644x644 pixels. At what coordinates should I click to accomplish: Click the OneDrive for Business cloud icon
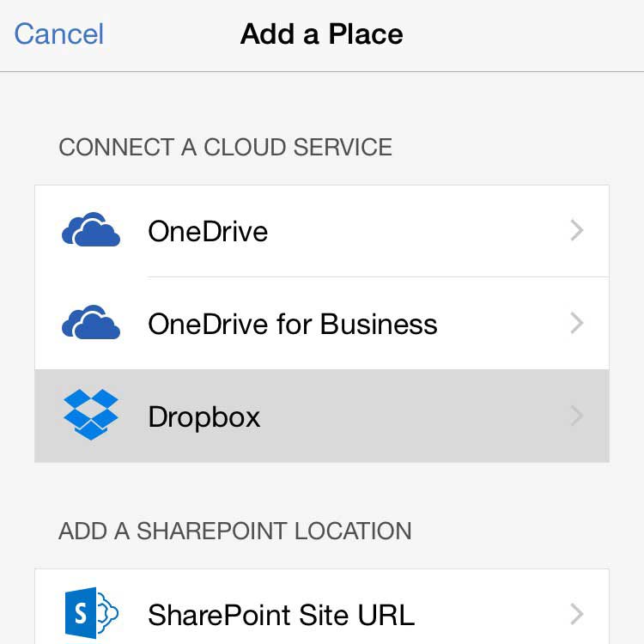(91, 322)
